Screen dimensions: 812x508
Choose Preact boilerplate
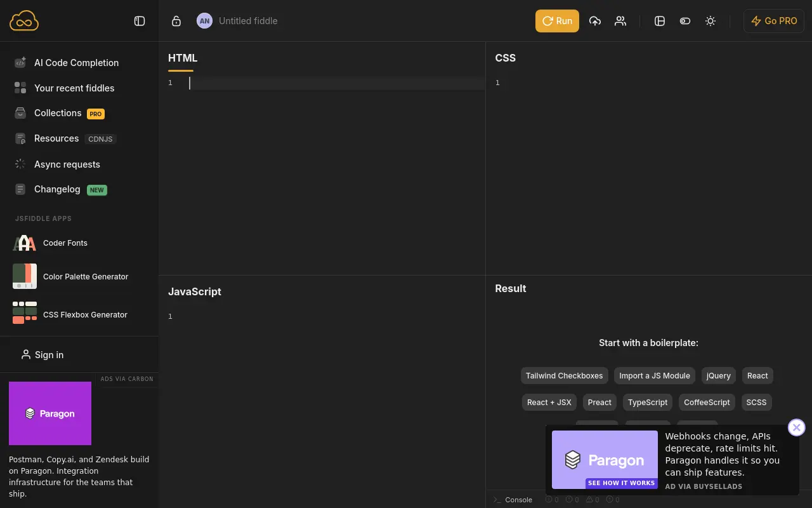point(599,403)
